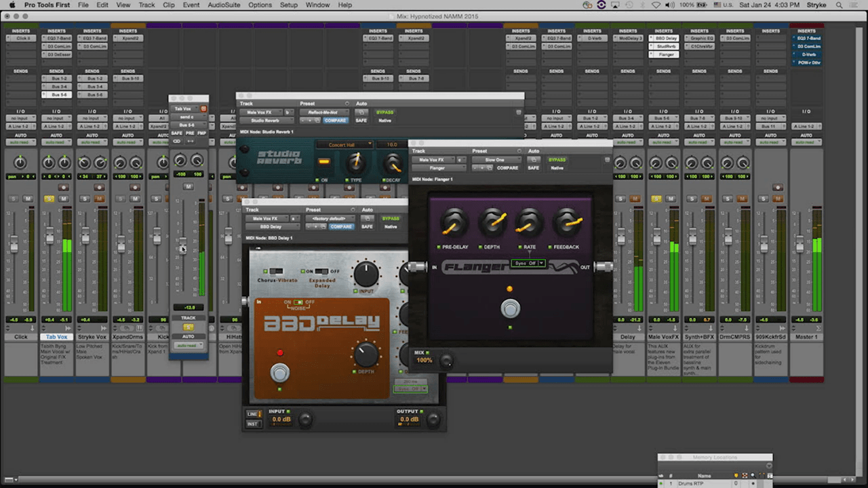Open Reflect-Me-Not preset dropdown
The height and width of the screenshot is (488, 868).
323,113
